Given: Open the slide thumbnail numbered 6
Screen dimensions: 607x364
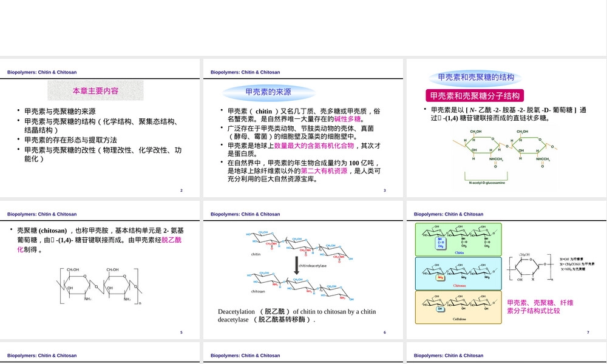Looking at the screenshot, I should coord(303,269).
